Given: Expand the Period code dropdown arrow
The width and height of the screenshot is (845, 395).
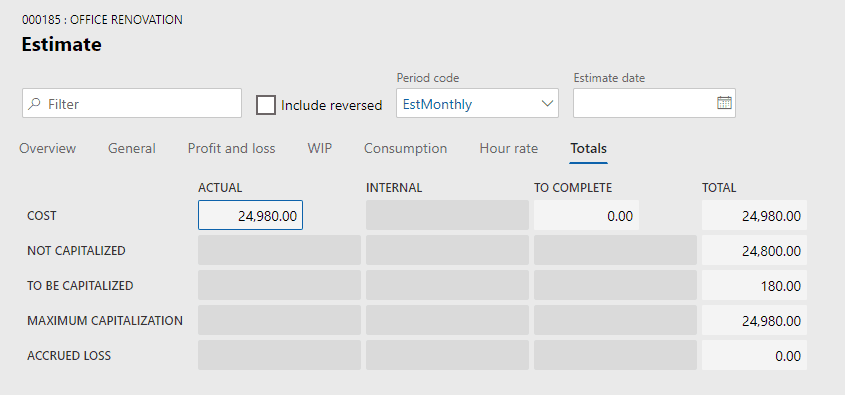Looking at the screenshot, I should click(x=547, y=103).
